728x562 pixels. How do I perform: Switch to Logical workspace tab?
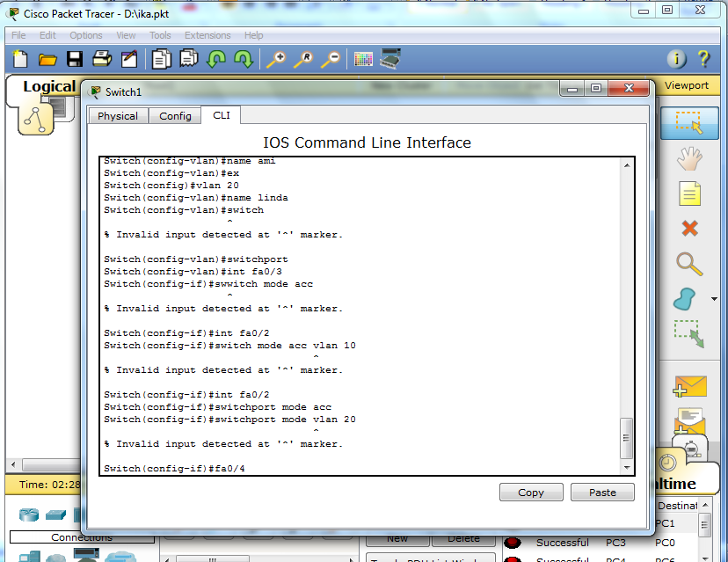point(49,86)
